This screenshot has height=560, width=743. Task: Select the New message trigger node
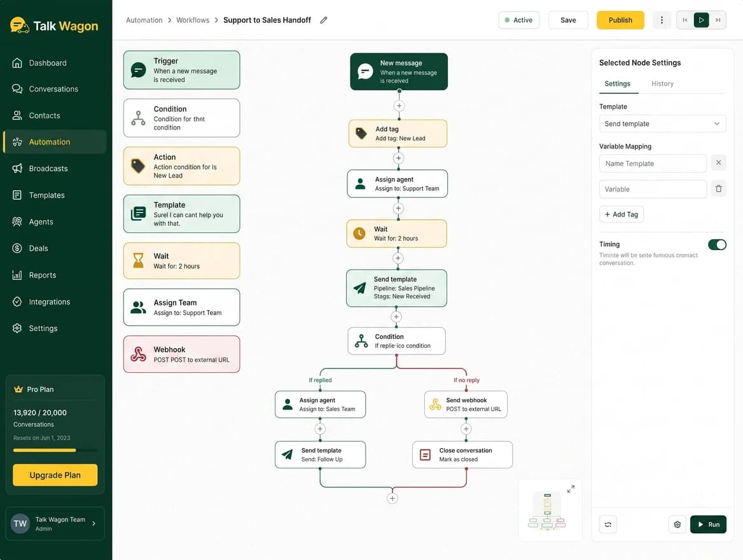tap(399, 72)
